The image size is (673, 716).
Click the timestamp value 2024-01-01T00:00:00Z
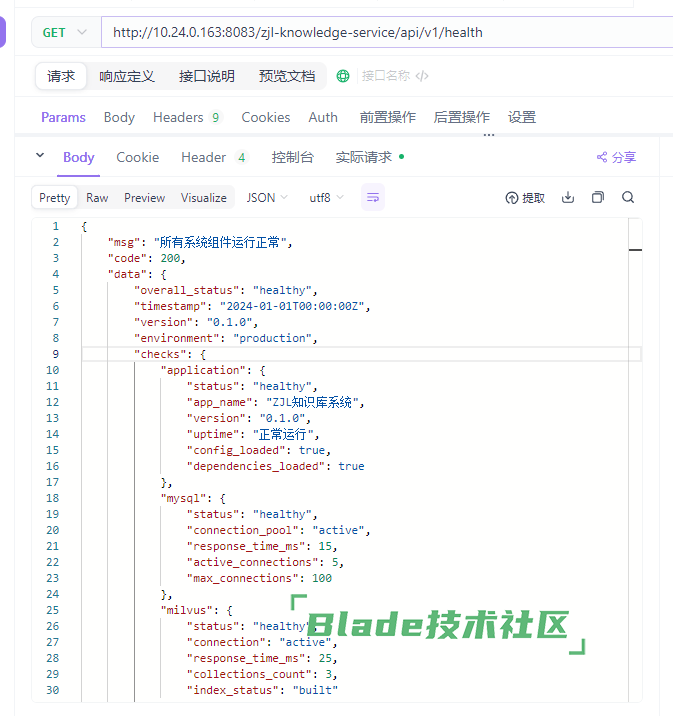click(x=292, y=306)
